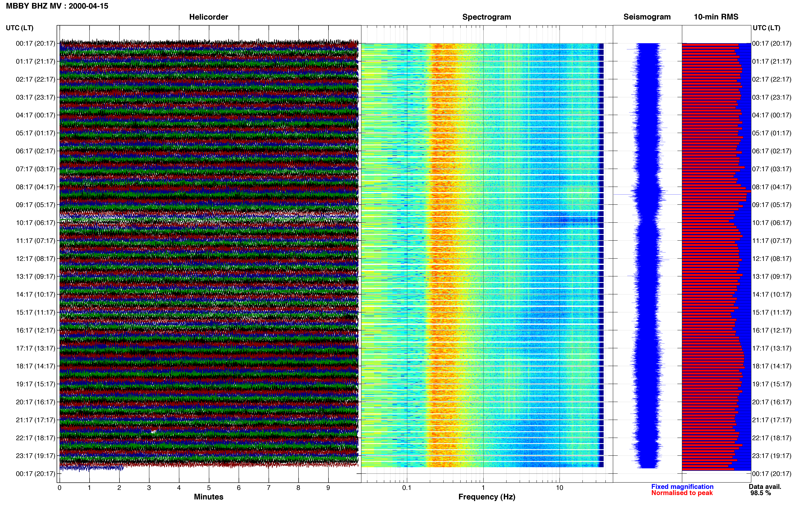Click right time label '16:17 (12:17)'

click(x=772, y=330)
